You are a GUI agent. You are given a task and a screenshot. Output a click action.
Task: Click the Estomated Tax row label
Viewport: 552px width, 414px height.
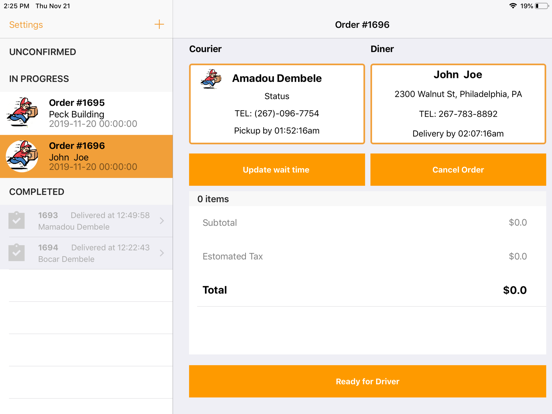click(x=233, y=256)
